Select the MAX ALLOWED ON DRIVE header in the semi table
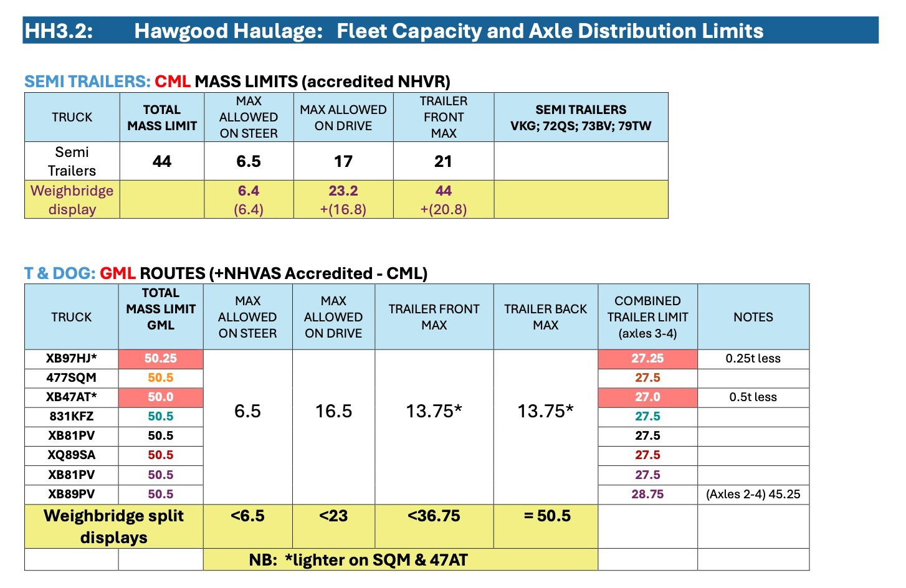 click(343, 118)
